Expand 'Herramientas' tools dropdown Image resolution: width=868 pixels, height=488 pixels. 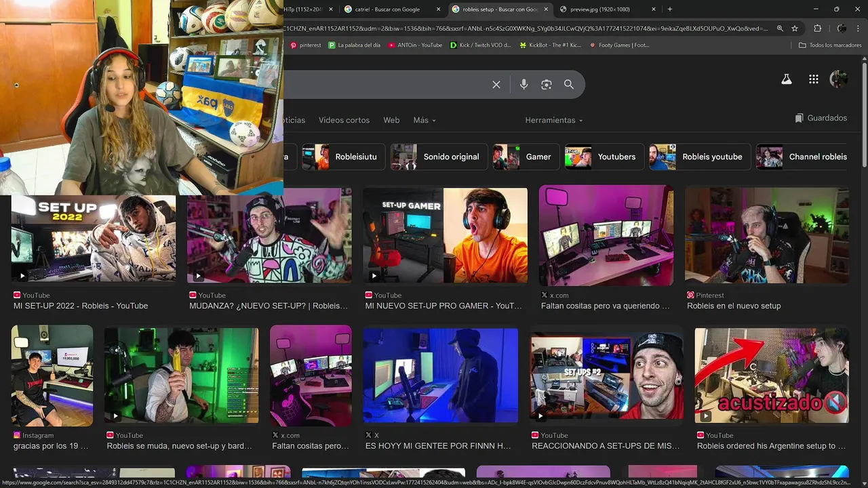(553, 120)
